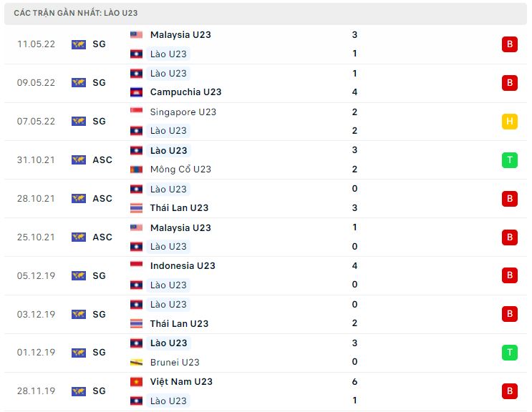
Task: Click the green T badge for 01.12.19
Action: click(x=510, y=353)
